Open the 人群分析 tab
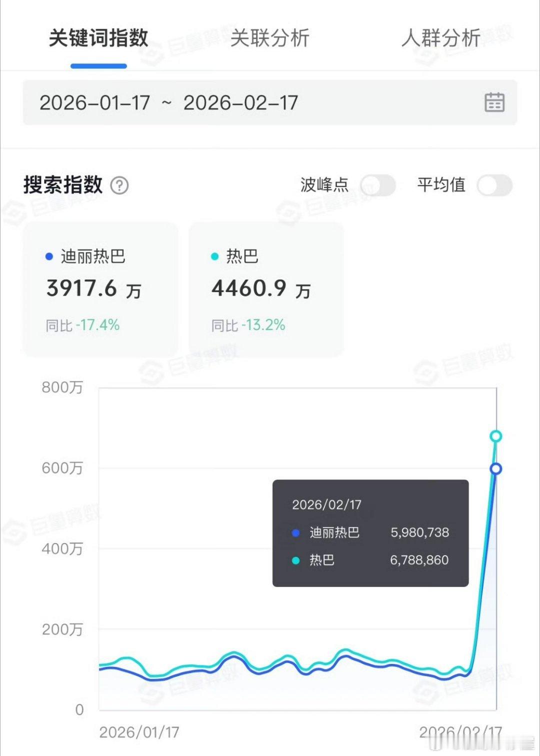 click(441, 38)
